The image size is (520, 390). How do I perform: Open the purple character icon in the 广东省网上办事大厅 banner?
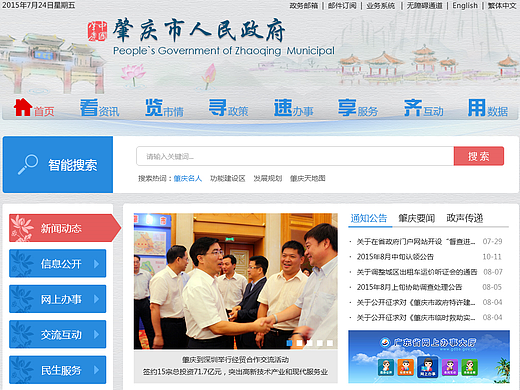pos(450,367)
